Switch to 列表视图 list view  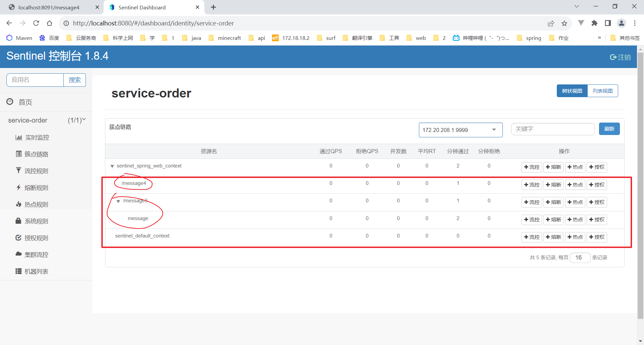coord(603,91)
